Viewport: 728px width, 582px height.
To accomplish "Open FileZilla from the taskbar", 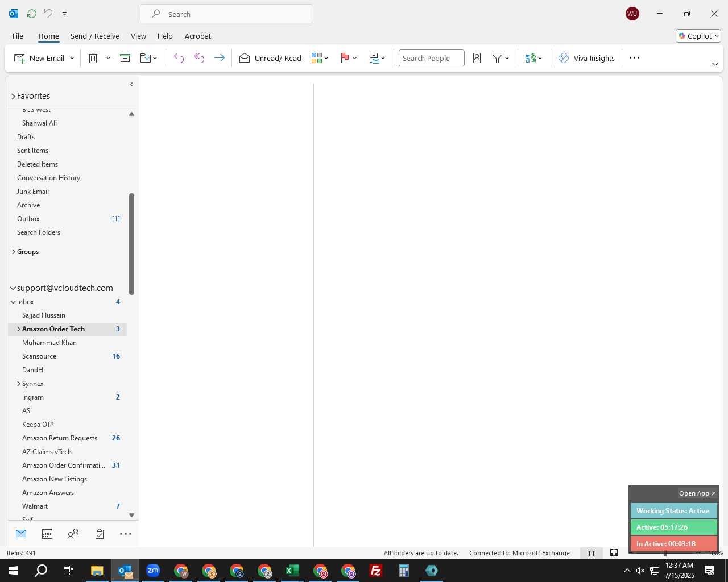I will [376, 571].
